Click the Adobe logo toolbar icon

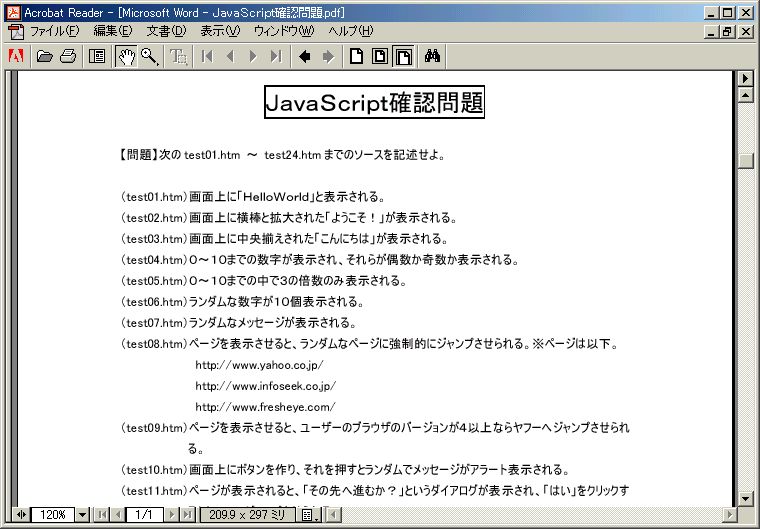coord(16,56)
